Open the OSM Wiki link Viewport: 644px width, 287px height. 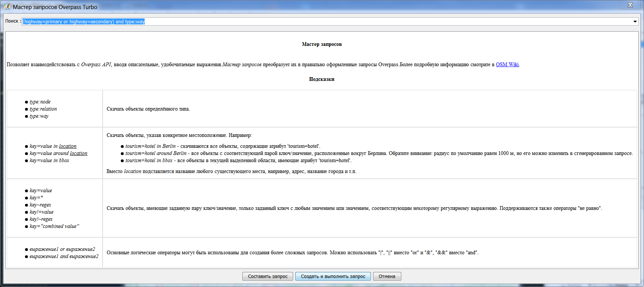pos(507,64)
